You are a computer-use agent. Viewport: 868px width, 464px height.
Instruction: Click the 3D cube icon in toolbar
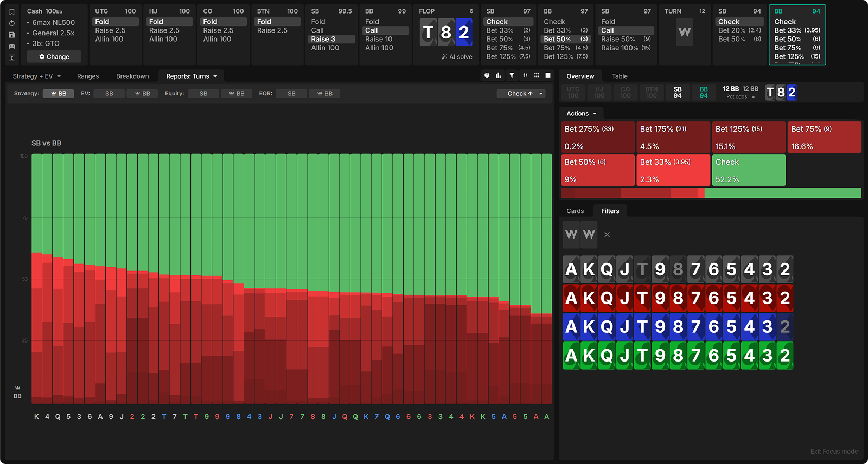pos(487,75)
